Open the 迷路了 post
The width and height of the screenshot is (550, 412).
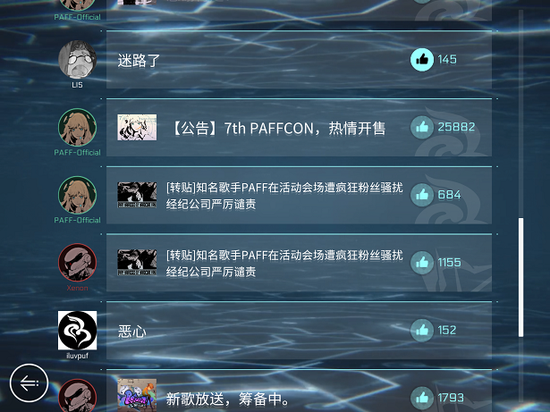pos(299,60)
